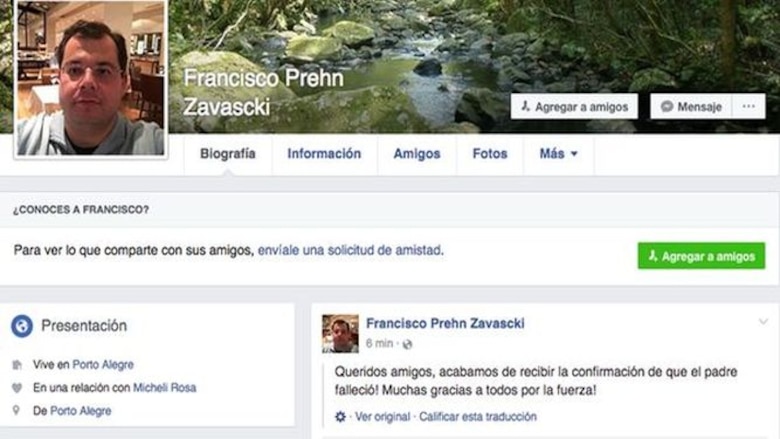780x439 pixels.
Task: Go to the Biografía tab
Action: coord(228,154)
